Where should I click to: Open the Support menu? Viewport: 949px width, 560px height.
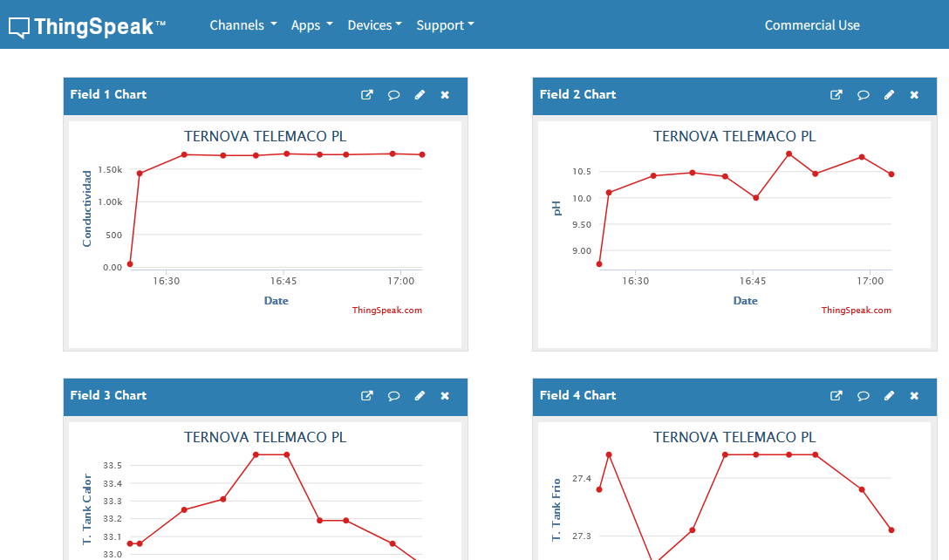445,25
